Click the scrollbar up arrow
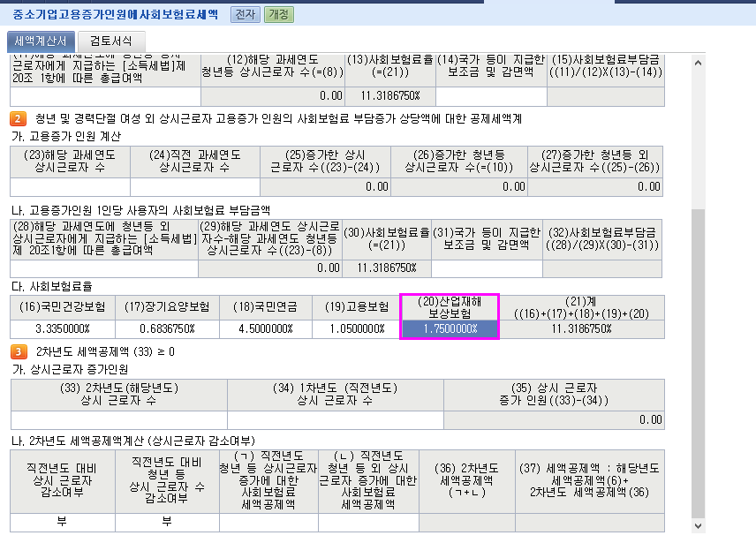Screen dimensions: 756x558 pos(698,63)
